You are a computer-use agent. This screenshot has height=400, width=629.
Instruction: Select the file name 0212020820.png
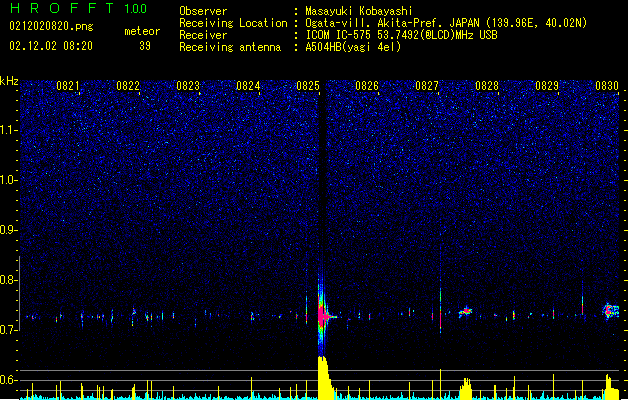pos(51,26)
